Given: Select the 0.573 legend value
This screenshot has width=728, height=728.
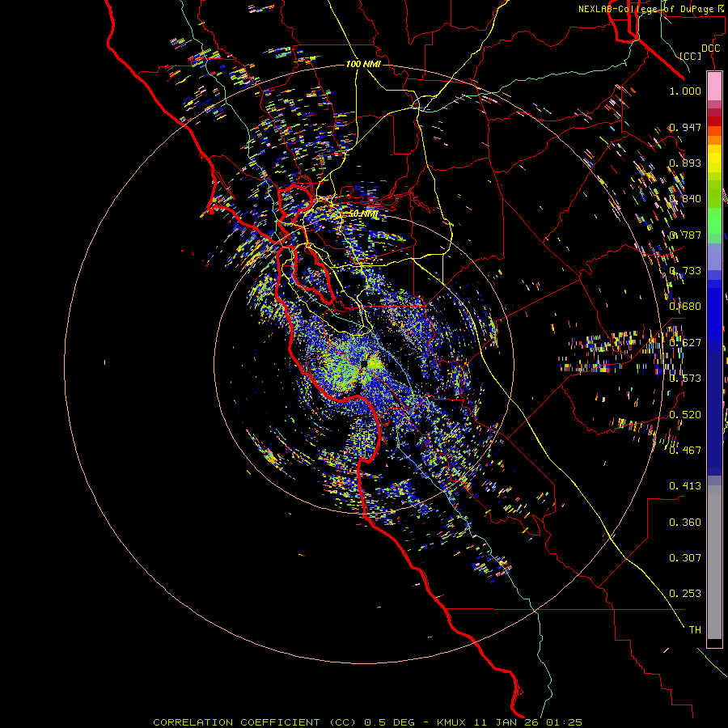Looking at the screenshot, I should point(685,379).
